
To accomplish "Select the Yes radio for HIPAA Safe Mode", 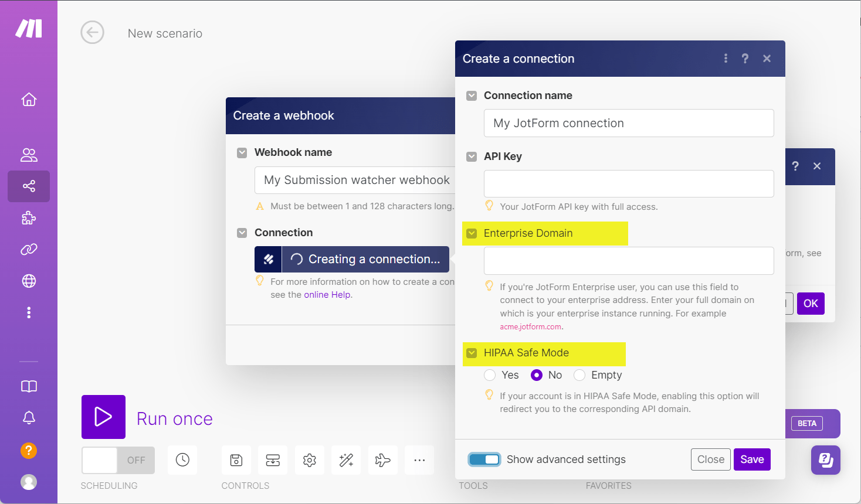I will click(490, 375).
